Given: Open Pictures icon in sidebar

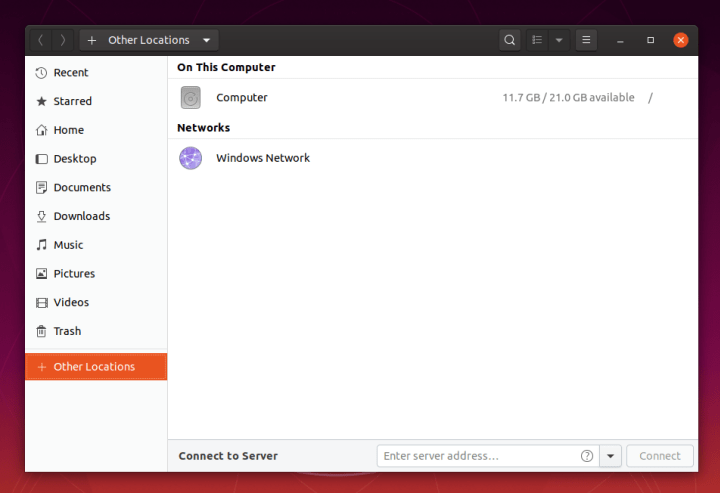Looking at the screenshot, I should [41, 274].
